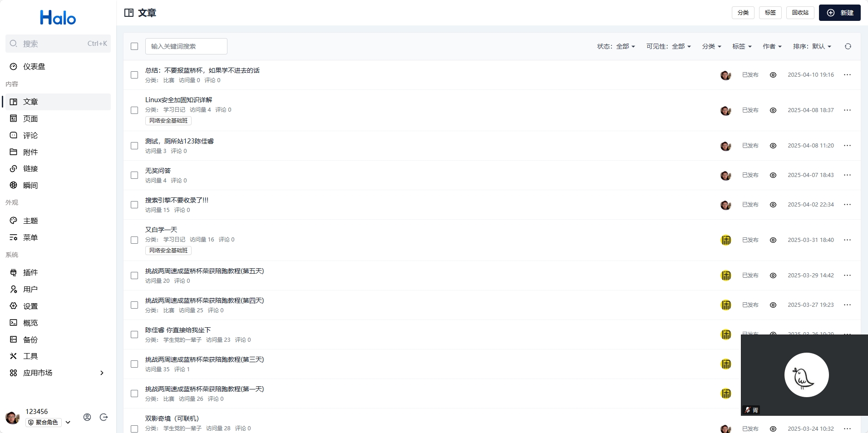Open the 回收站 button
Screen dimensions: 868x433
click(x=800, y=13)
